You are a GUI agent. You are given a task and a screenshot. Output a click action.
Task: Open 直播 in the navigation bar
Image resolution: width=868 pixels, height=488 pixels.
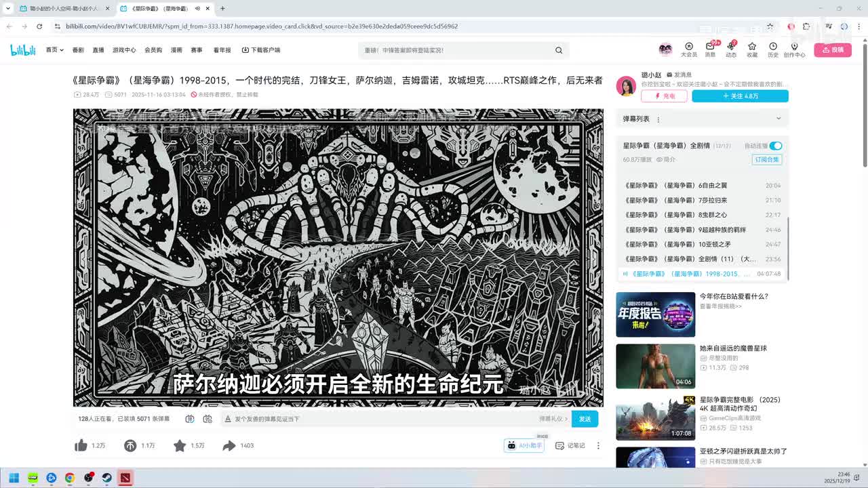[98, 50]
